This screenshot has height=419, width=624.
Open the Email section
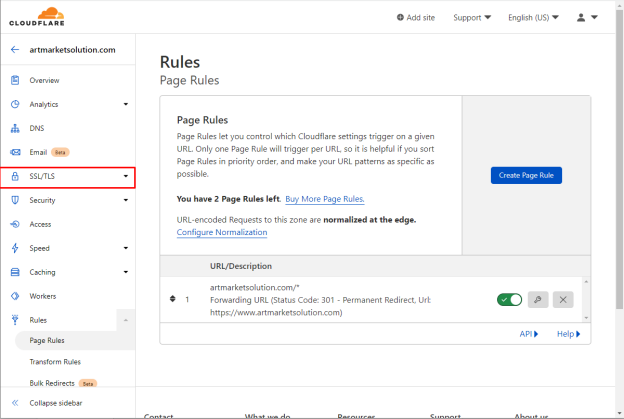[38, 152]
